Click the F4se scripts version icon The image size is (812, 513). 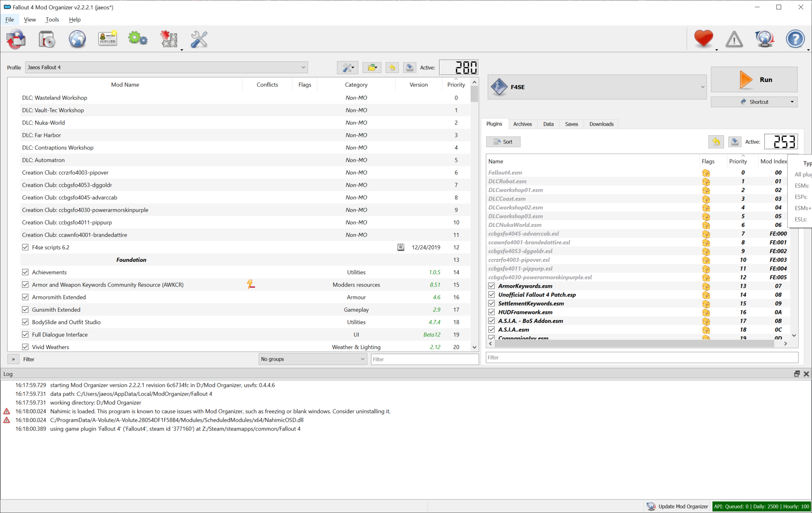click(401, 247)
